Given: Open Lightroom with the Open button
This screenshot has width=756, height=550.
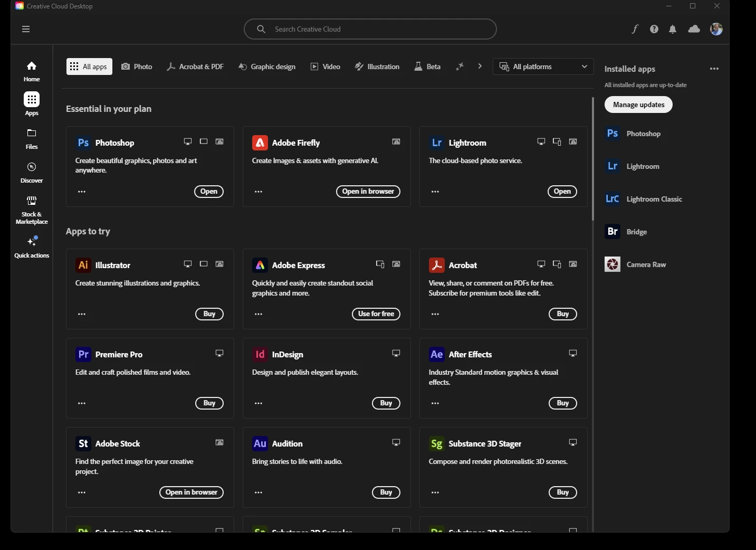Looking at the screenshot, I should 562,192.
